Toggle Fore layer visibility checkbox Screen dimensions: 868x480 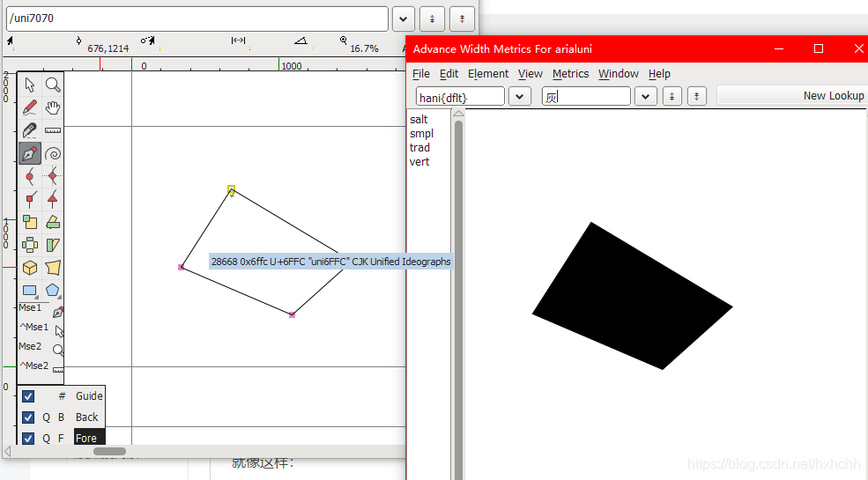pos(28,439)
